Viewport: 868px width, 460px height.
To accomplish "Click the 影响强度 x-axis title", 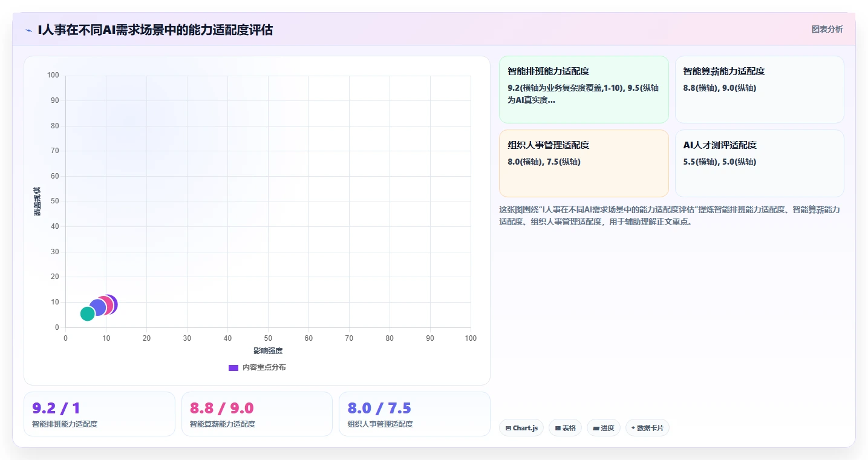I will pos(268,351).
